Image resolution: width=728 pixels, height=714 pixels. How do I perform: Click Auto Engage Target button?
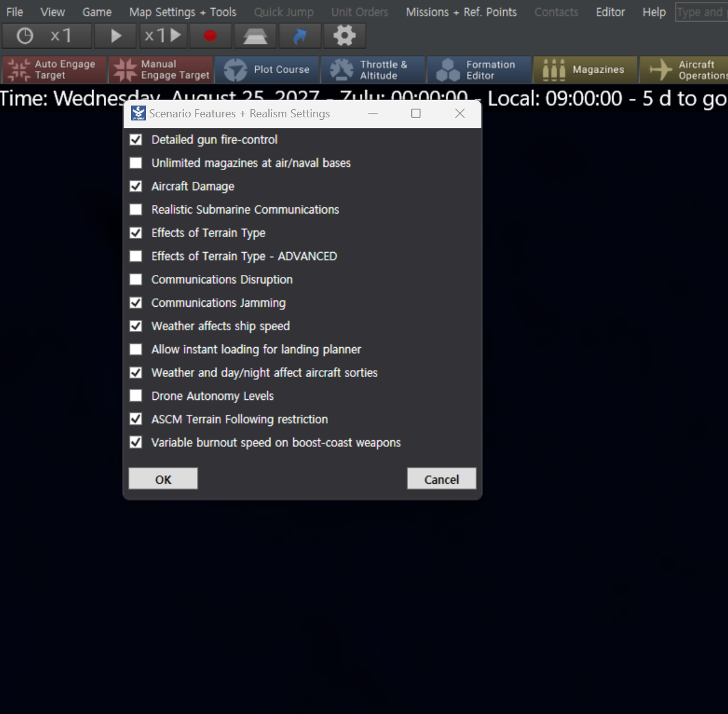54,70
